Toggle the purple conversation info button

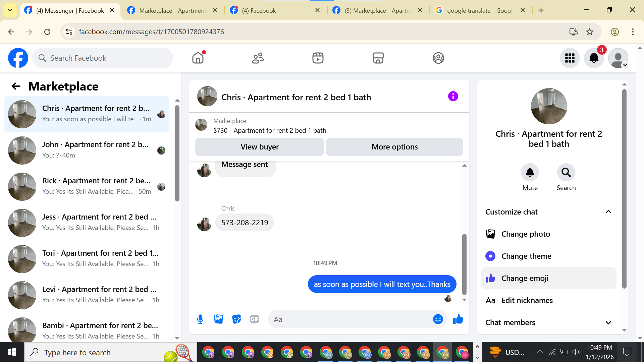[453, 97]
